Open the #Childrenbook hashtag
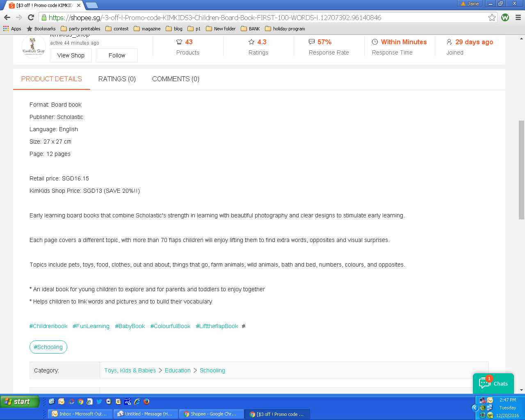The image size is (525, 420). [48, 326]
